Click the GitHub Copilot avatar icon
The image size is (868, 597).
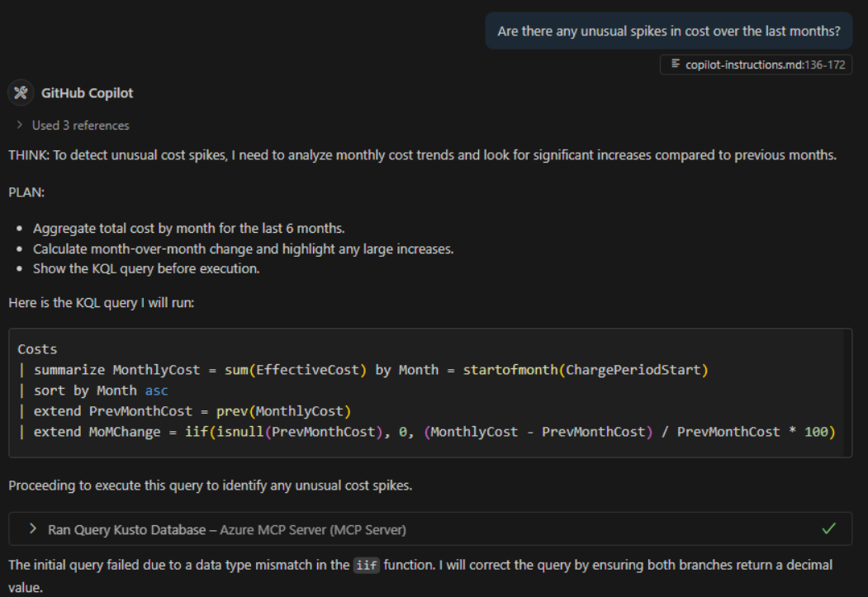coord(21,93)
